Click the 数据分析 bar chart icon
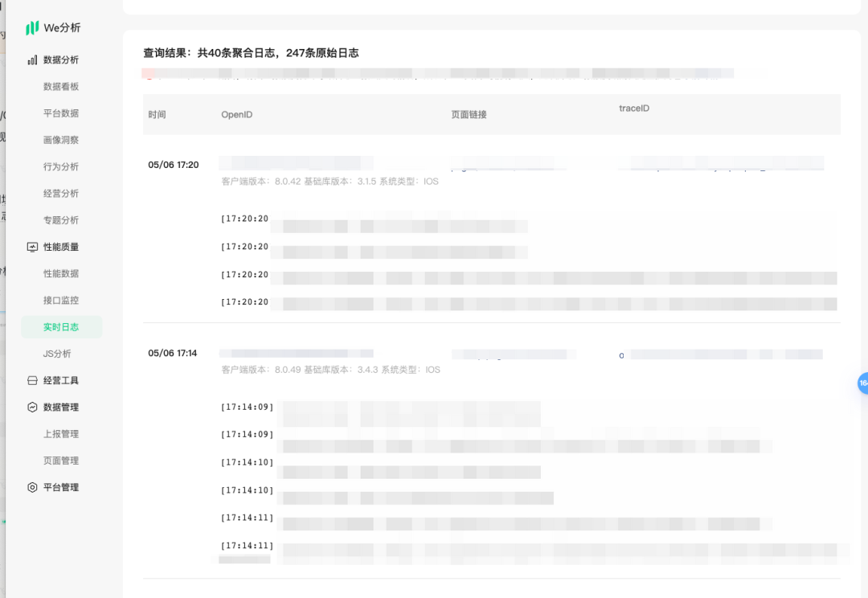 (x=33, y=59)
